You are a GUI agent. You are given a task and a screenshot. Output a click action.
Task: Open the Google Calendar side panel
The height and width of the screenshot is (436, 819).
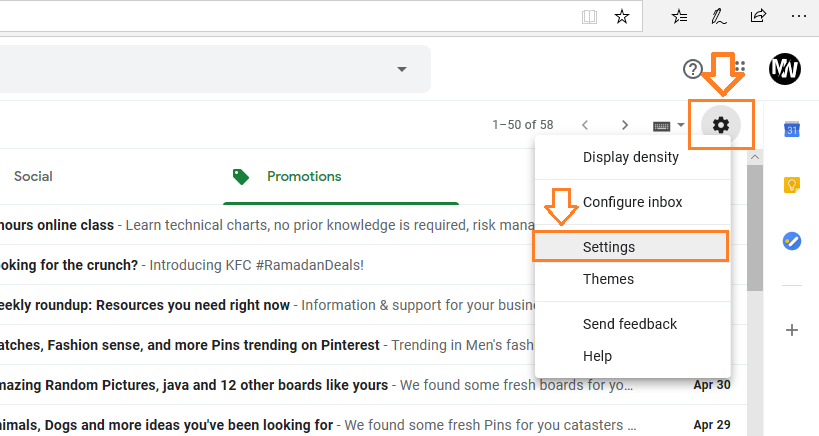click(x=792, y=128)
